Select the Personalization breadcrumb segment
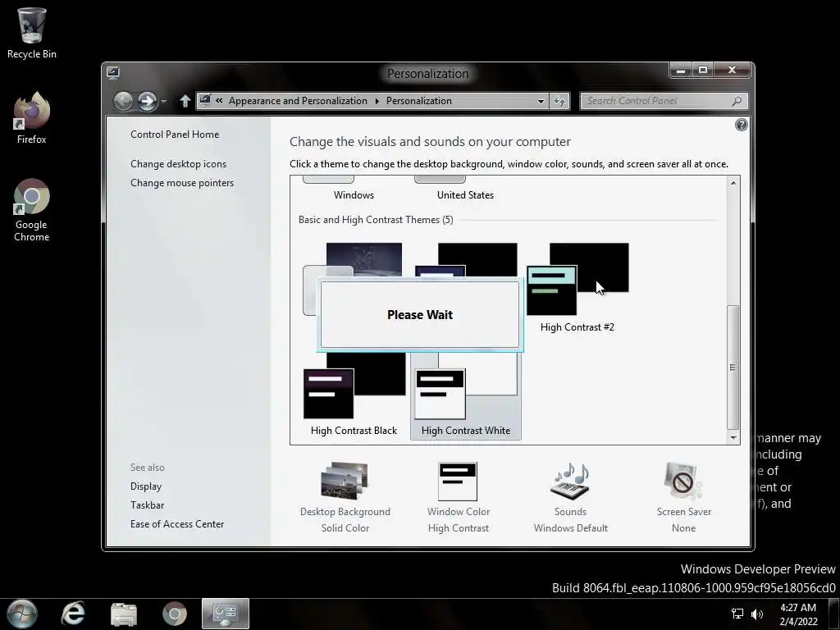This screenshot has width=840, height=630. click(x=419, y=101)
